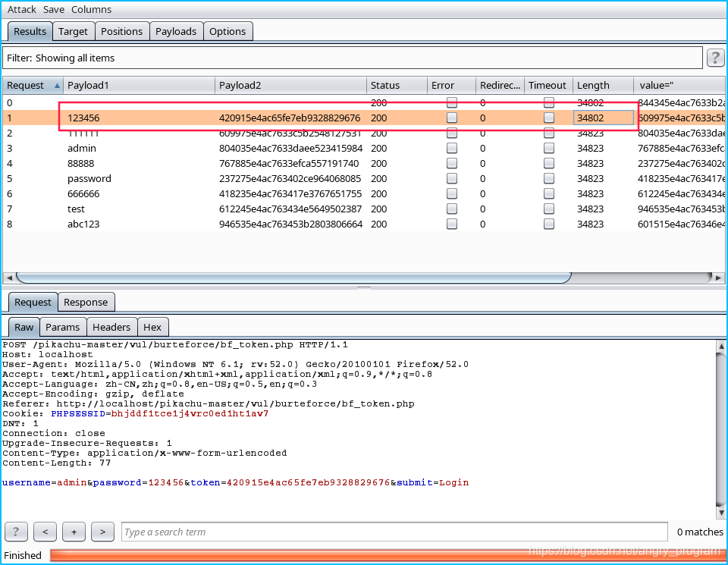The height and width of the screenshot is (565, 728).
Task: Click the horizontal scrollbar thumb of results table
Action: coord(293,278)
